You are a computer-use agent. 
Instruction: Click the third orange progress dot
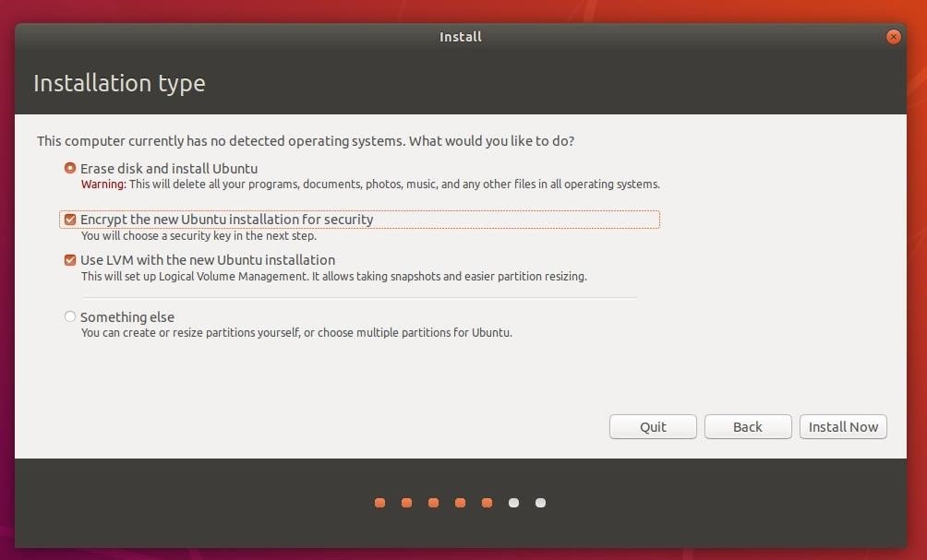(x=433, y=503)
